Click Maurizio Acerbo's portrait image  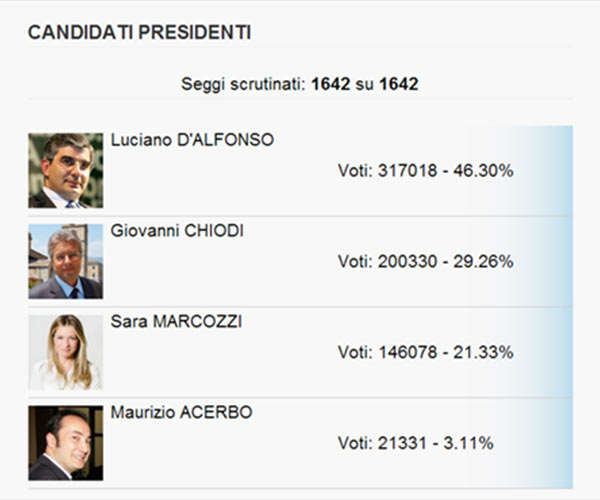(x=65, y=443)
